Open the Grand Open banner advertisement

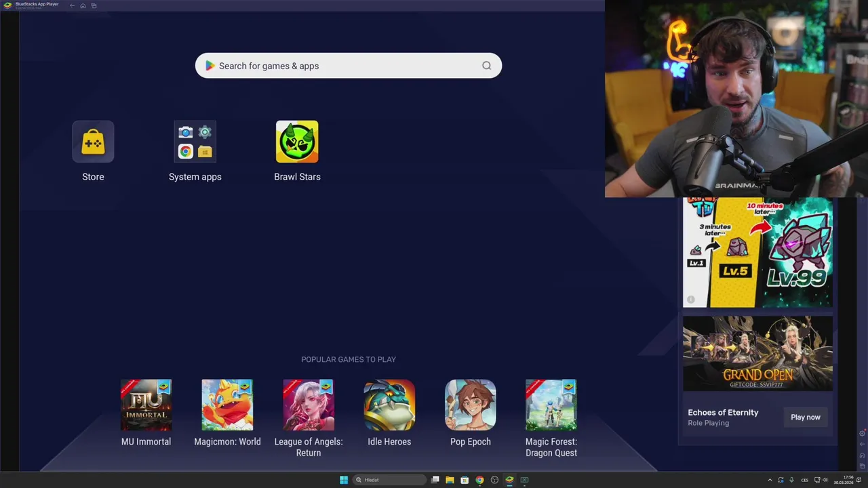[757, 353]
